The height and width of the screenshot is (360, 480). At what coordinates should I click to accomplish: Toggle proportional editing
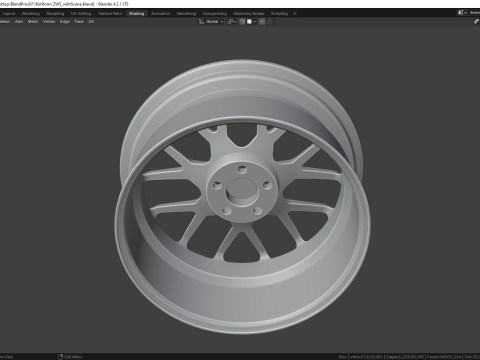pos(262,22)
